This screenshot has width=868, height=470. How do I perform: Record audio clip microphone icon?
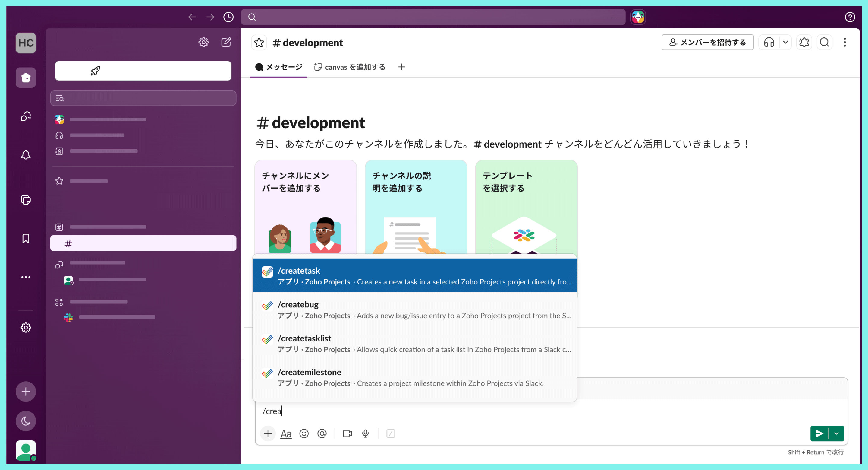click(x=365, y=433)
